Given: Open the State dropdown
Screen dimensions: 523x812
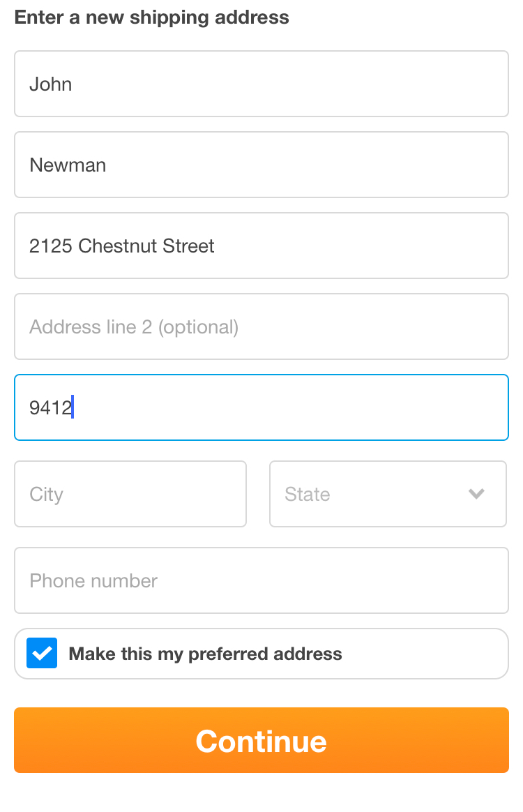Looking at the screenshot, I should pos(388,494).
